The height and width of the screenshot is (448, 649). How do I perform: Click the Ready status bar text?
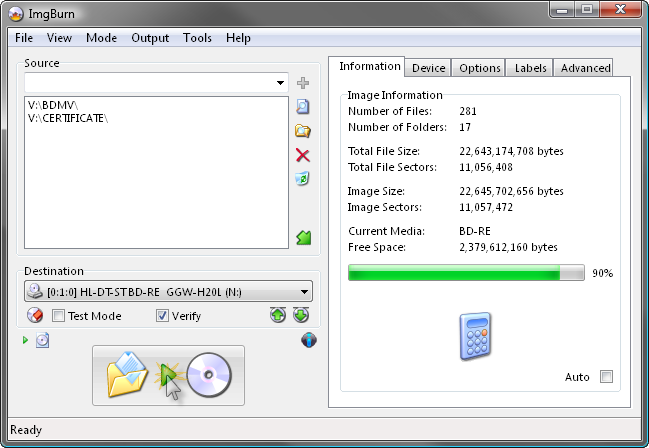point(26,430)
